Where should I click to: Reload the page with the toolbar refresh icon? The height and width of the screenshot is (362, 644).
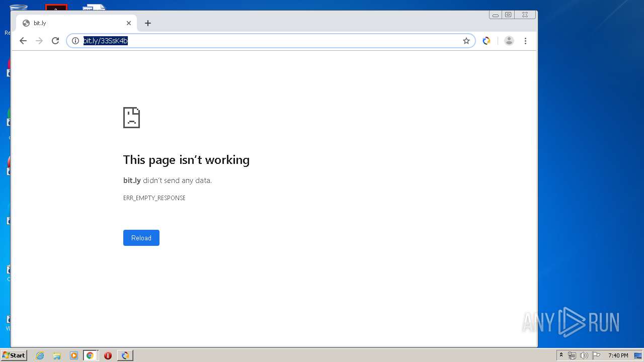(x=55, y=41)
